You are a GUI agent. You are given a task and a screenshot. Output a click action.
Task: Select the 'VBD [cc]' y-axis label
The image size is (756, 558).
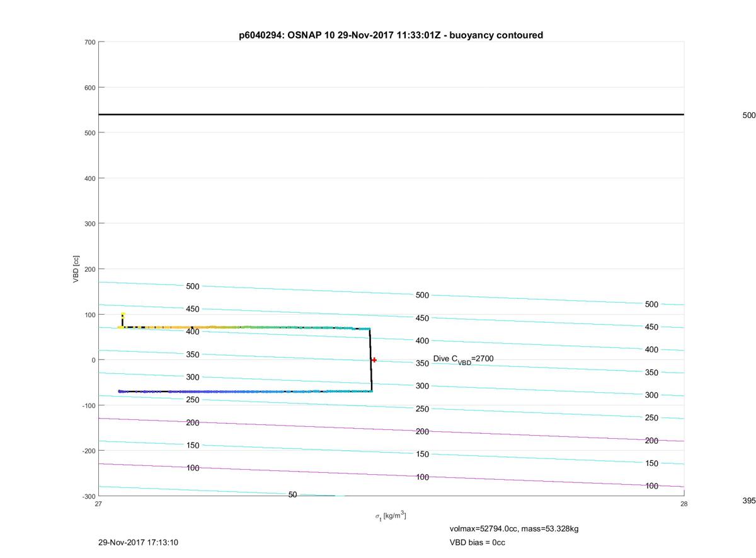[x=76, y=269]
